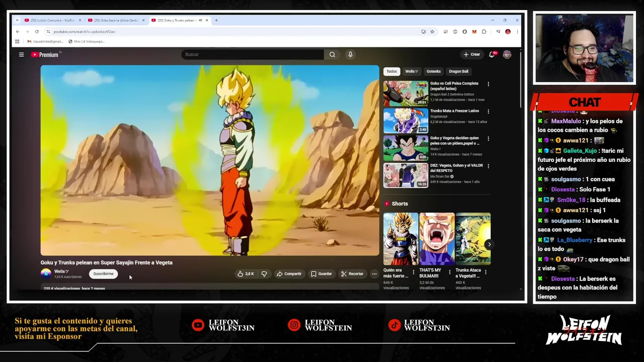Open the YouTube hamburger guide menu
This screenshot has height=362, width=644.
tap(21, 54)
